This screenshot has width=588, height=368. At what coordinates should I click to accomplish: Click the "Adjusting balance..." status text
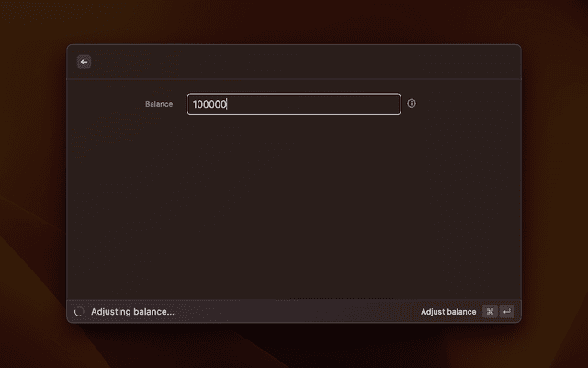click(x=132, y=312)
